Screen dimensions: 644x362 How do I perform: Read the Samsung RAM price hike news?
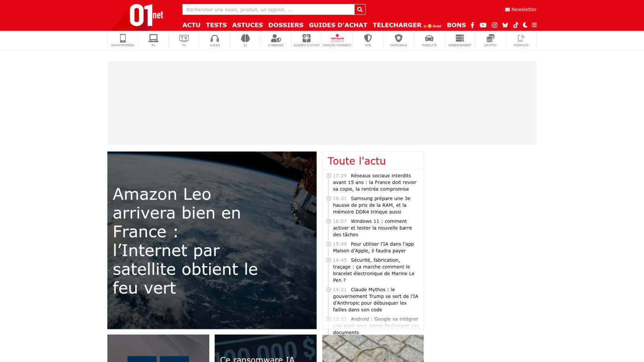click(x=372, y=205)
